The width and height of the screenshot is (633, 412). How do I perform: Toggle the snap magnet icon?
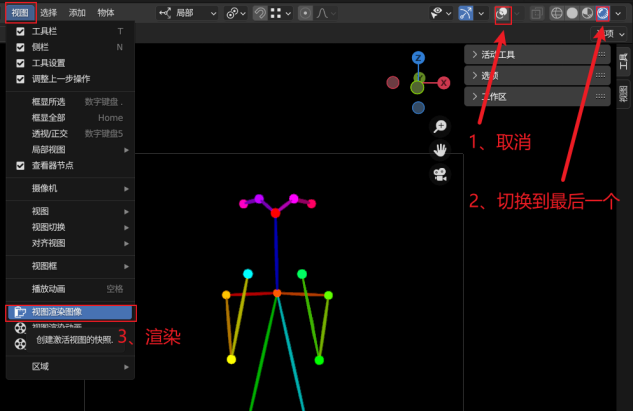tap(260, 13)
